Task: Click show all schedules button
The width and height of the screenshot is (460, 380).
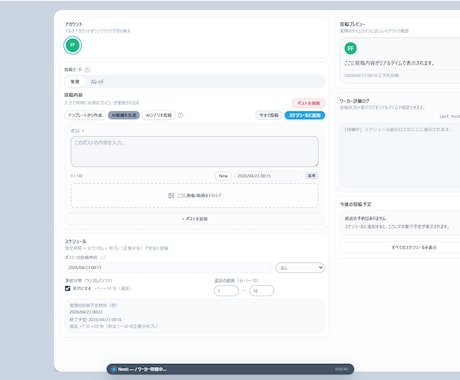Action: tap(414, 247)
